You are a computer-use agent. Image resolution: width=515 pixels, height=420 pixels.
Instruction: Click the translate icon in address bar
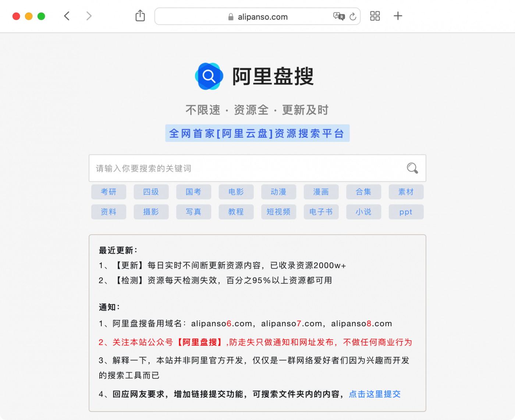pyautogui.click(x=339, y=16)
